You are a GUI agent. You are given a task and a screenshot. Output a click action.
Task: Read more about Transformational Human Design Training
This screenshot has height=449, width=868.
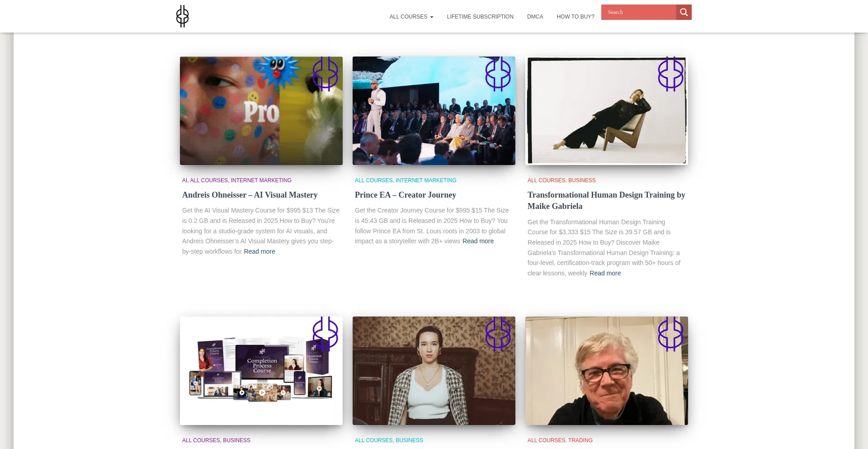click(605, 273)
